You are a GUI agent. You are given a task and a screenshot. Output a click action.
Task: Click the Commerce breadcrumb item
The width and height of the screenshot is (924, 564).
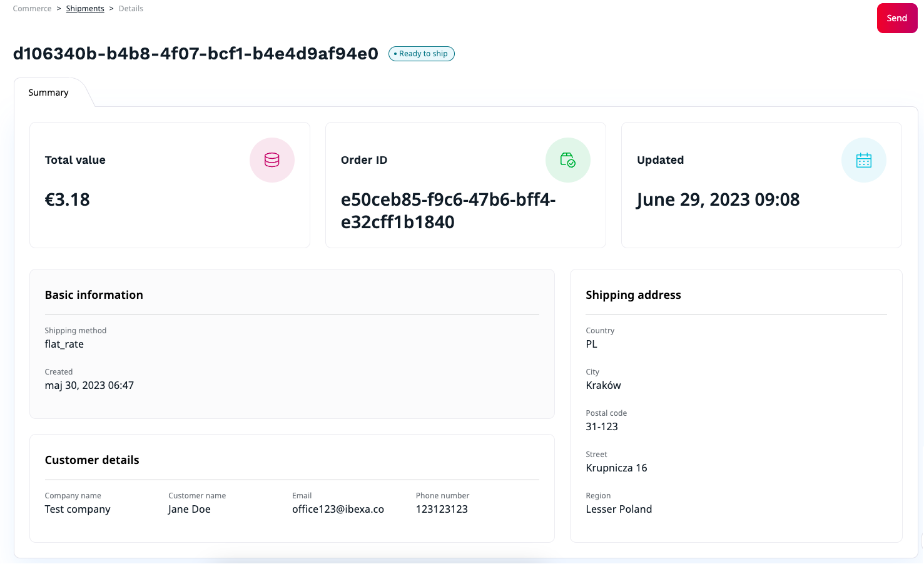[32, 9]
